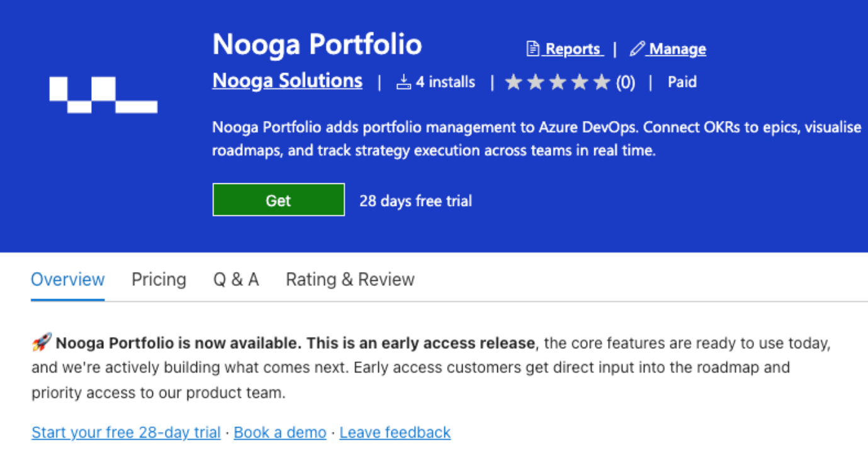This screenshot has height=456, width=868.
Task: Click the Reports link text
Action: click(573, 49)
